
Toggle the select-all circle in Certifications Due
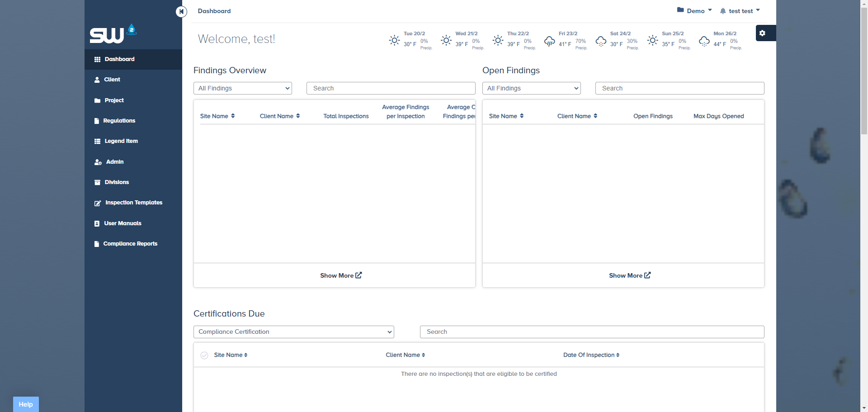coord(204,355)
